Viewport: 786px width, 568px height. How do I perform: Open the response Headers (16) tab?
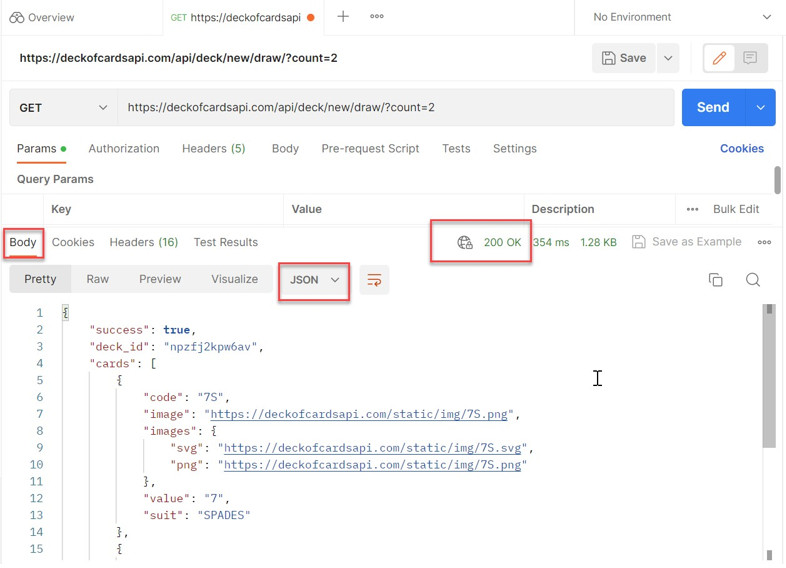(x=144, y=243)
